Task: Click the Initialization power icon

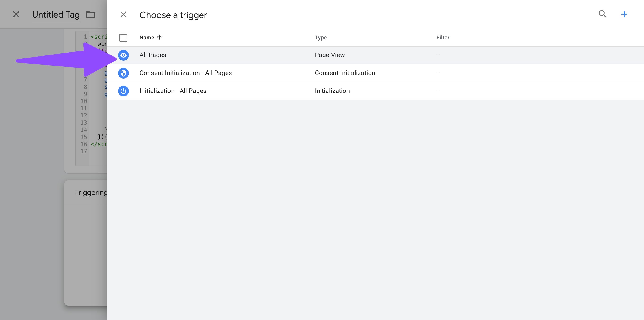Action: (x=123, y=91)
